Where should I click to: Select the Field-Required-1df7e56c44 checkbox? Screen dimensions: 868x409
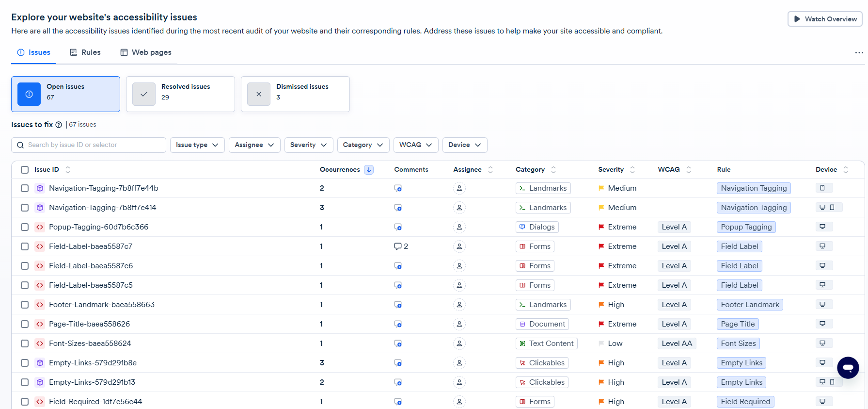(25, 402)
